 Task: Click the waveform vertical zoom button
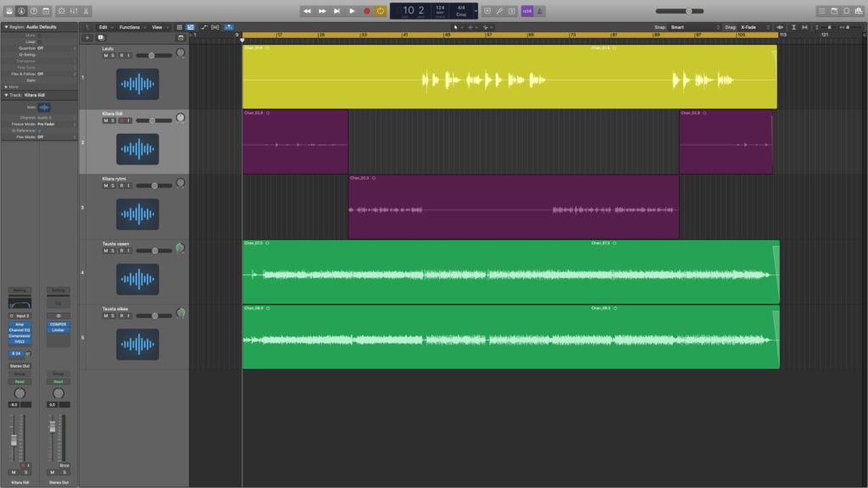[780, 27]
